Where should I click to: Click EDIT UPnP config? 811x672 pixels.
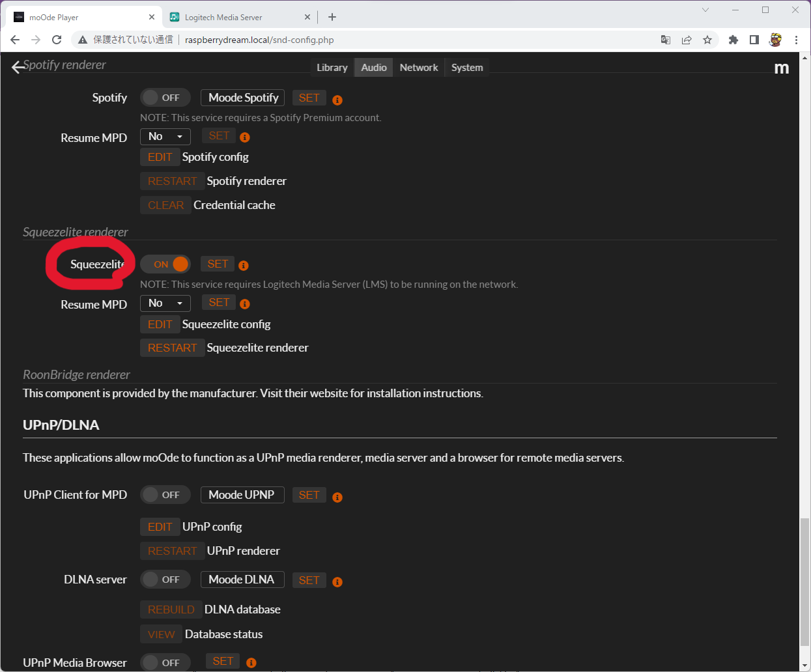pos(160,527)
